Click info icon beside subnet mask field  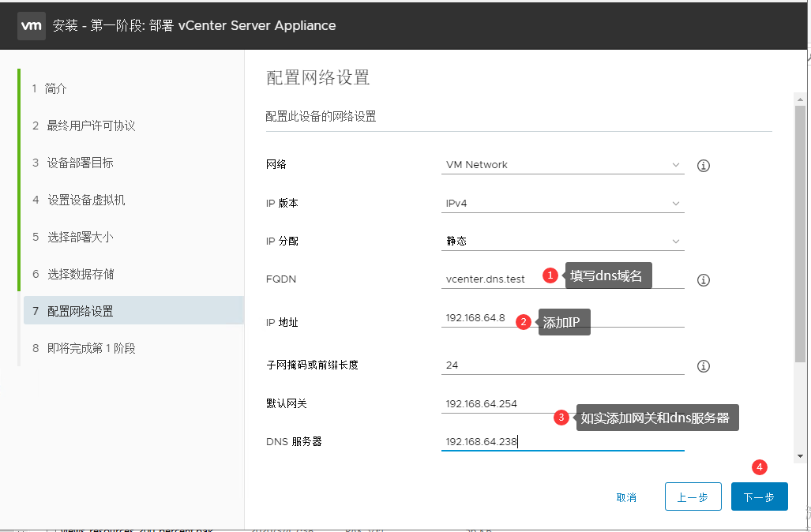point(704,366)
